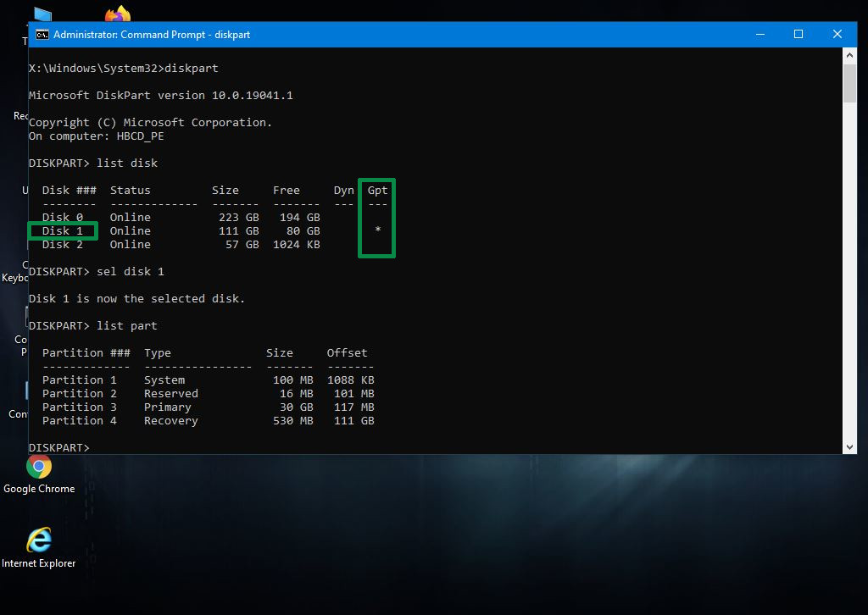Click the Disk 0 row in the list

coord(181,217)
